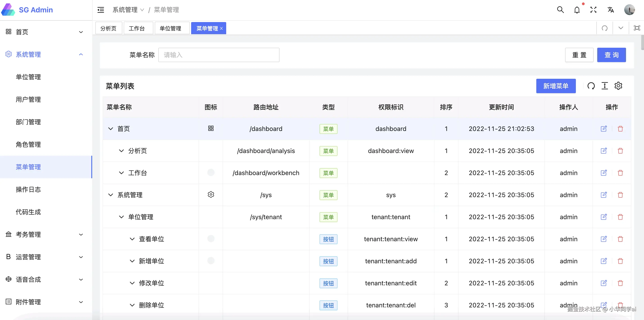The height and width of the screenshot is (320, 644).
Task: Open table column settings gear icon
Action: point(618,86)
